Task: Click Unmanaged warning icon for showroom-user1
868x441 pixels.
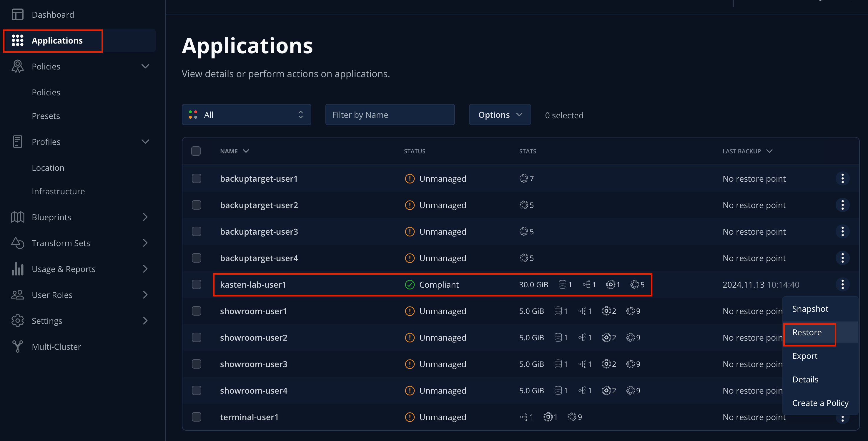Action: tap(410, 311)
